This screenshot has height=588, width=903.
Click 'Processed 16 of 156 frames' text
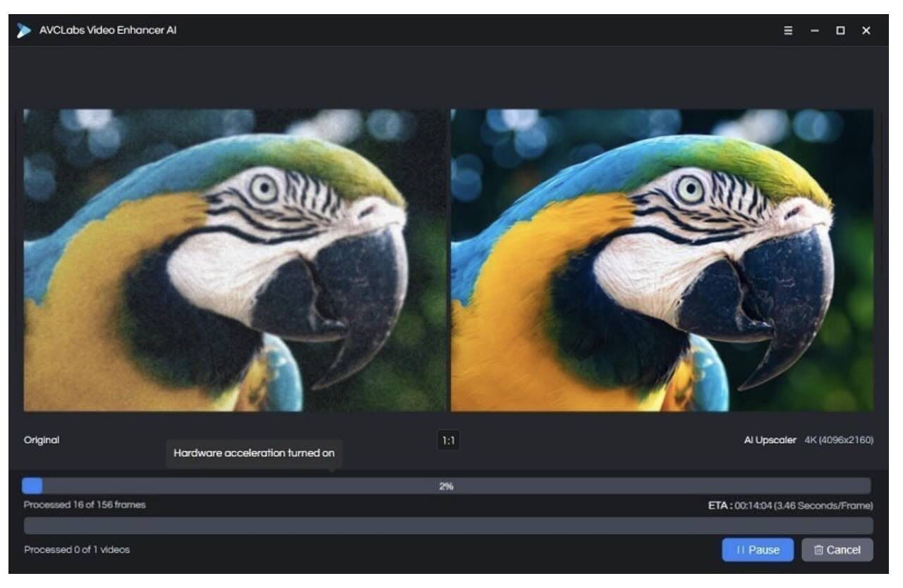(x=85, y=505)
